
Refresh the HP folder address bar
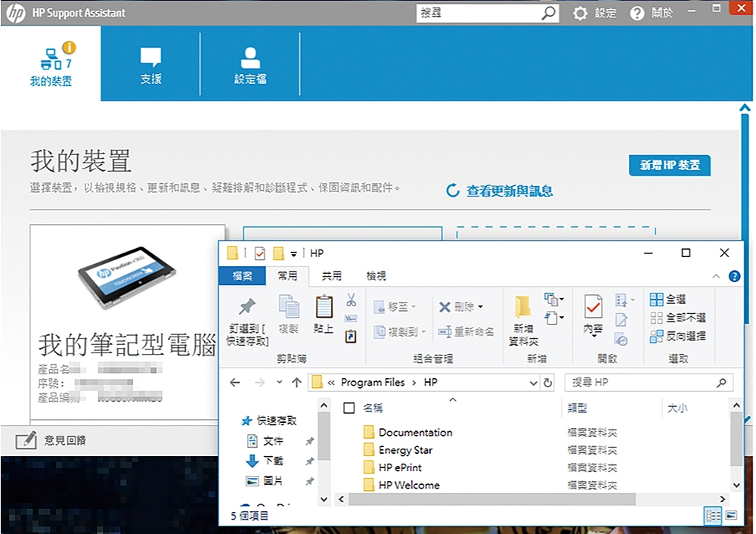547,383
